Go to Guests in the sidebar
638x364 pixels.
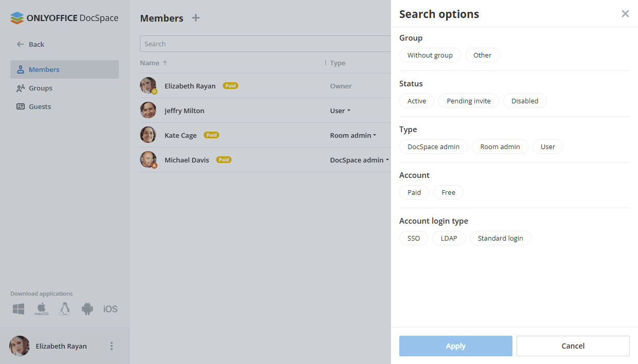(x=40, y=106)
